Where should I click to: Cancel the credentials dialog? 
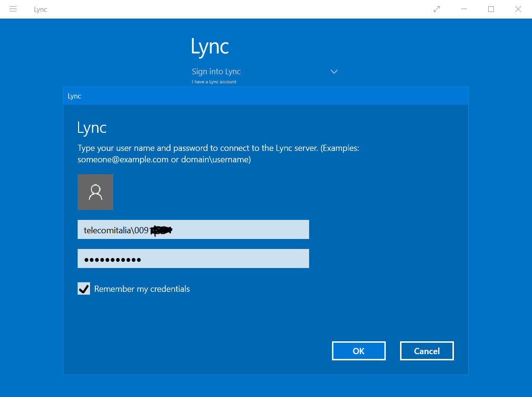[426, 351]
